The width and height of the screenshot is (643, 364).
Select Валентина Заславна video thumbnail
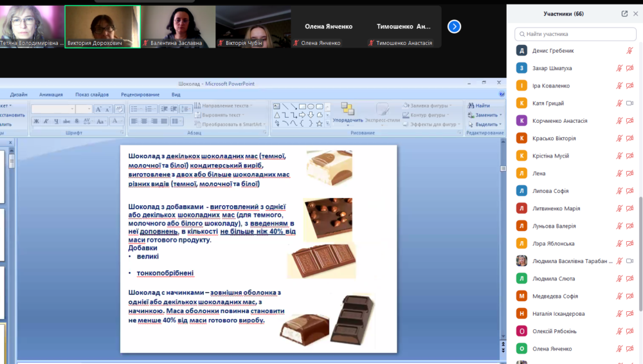[x=178, y=26]
